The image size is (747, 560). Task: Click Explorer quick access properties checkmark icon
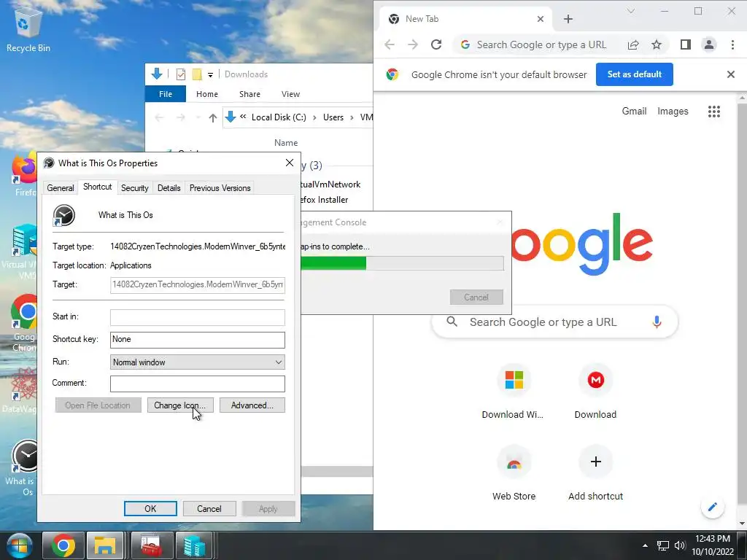tap(181, 74)
